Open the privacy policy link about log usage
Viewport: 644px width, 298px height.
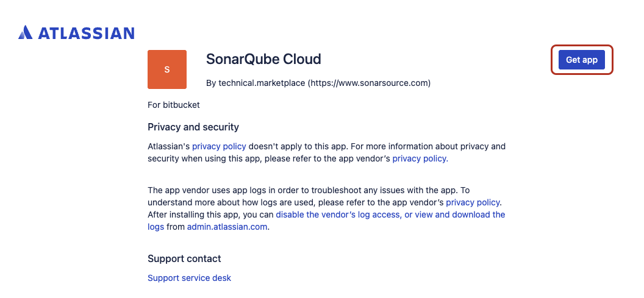coord(473,202)
